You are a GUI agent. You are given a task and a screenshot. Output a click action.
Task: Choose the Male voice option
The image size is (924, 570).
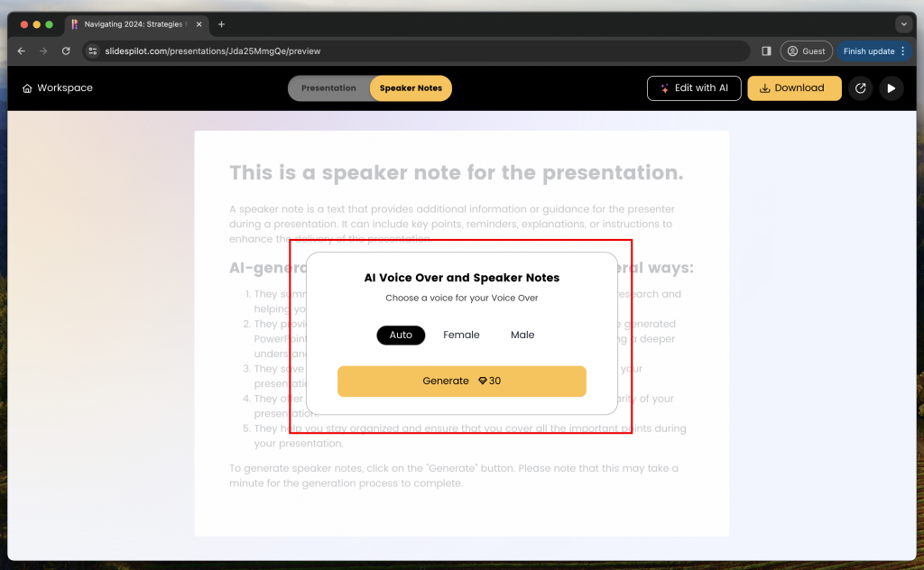[x=522, y=335]
